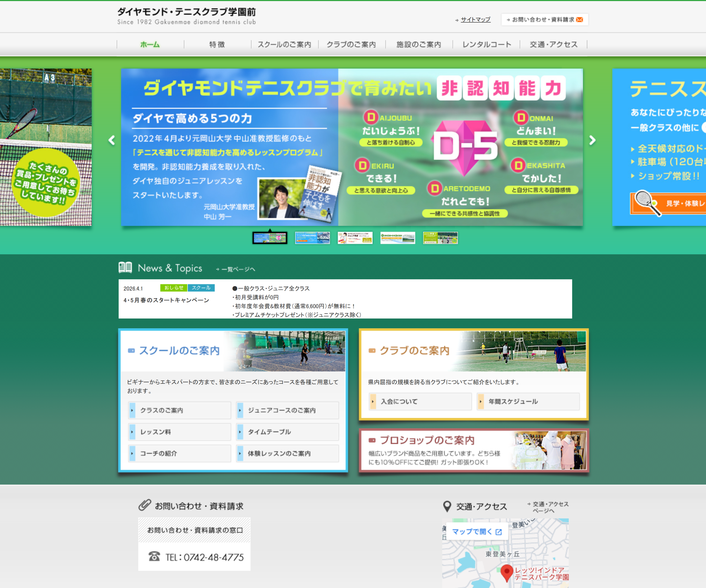Click the お問い合わせ・資料請求 header button
The height and width of the screenshot is (588, 706).
click(x=545, y=20)
